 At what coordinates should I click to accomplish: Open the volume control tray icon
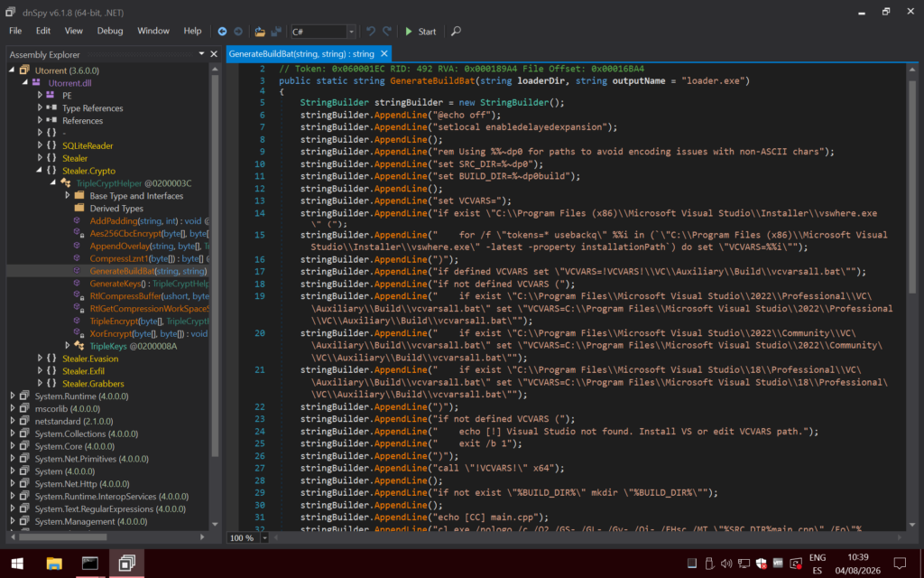(x=726, y=564)
